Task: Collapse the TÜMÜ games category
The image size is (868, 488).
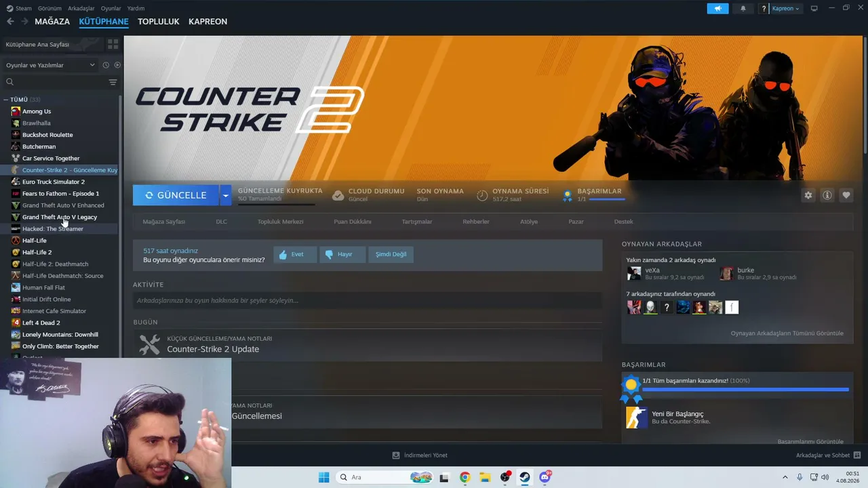Action: pos(5,100)
